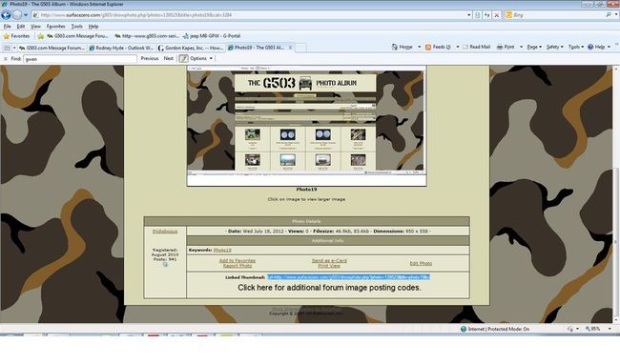Click in the Find text input field

tap(80, 59)
